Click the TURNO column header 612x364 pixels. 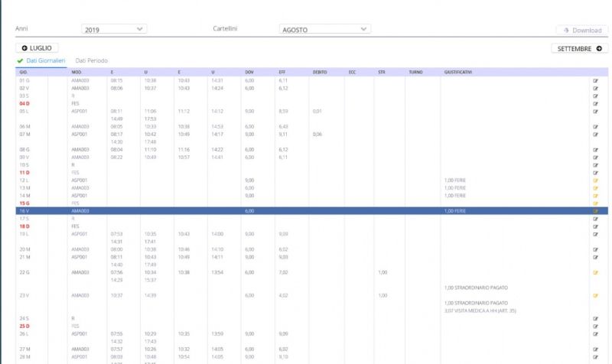[x=415, y=72]
